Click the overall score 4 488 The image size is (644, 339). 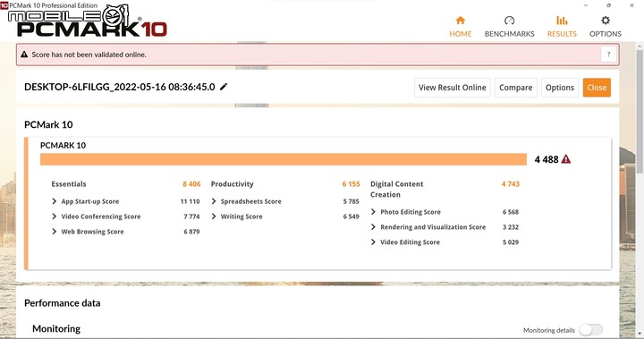click(547, 159)
